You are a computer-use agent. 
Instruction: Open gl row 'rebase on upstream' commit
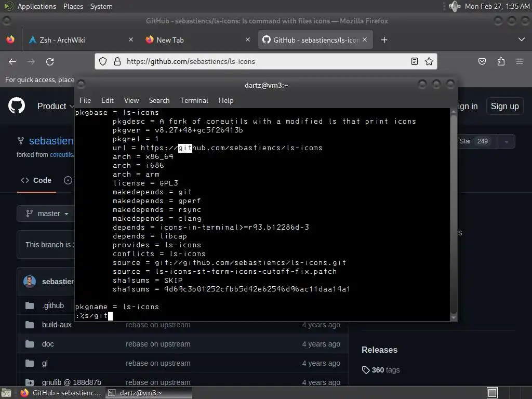point(158,363)
